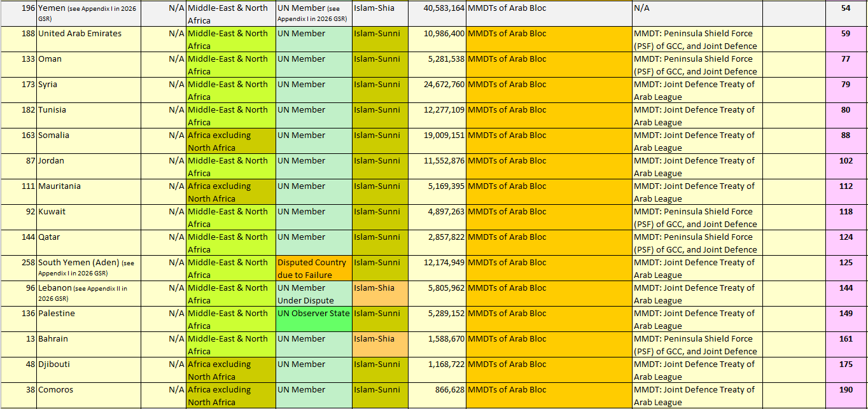Click Oman's Peninsula Shield Force treaty cell
This screenshot has width=868, height=409.
pos(697,65)
